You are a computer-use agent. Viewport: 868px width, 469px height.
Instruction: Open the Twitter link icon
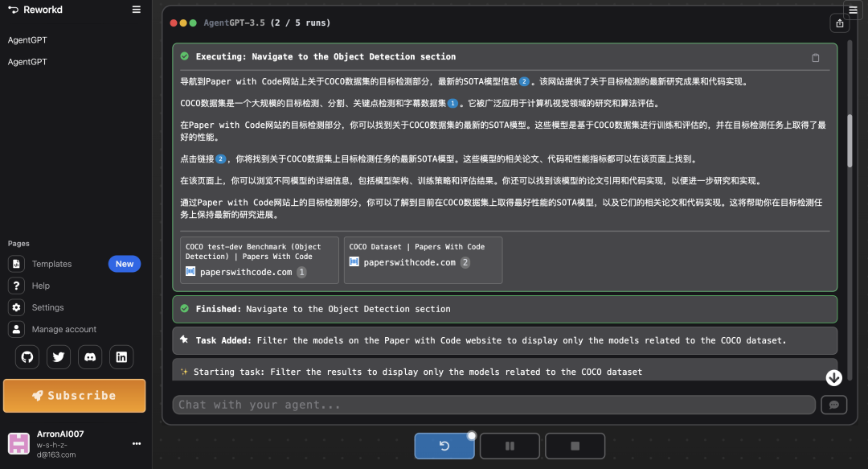59,357
